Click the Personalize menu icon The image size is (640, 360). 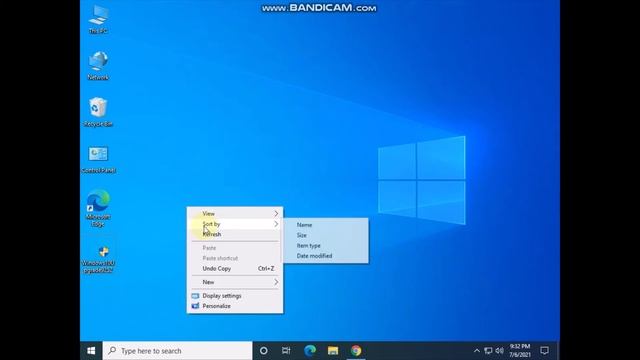click(x=196, y=306)
